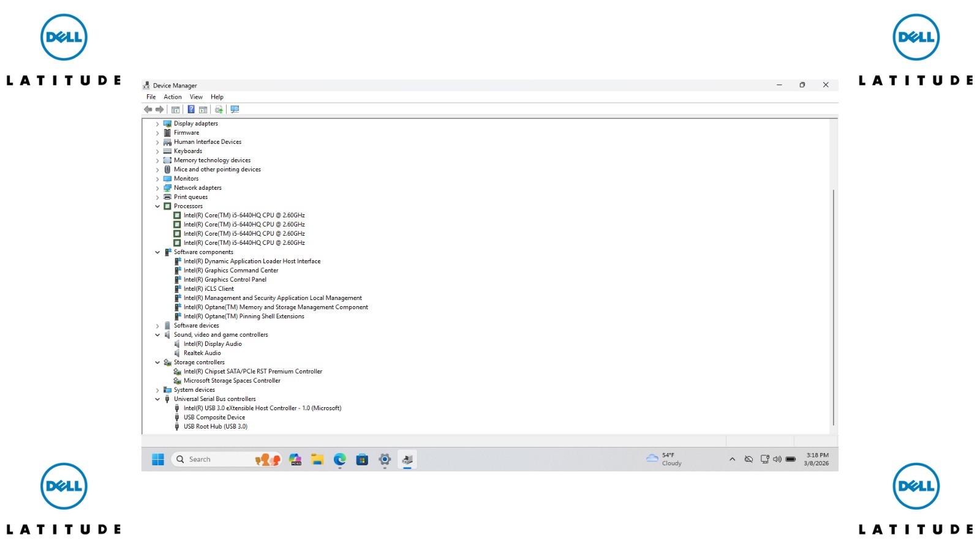This screenshot has width=980, height=551.
Task: Expand the Software devices category
Action: pyautogui.click(x=157, y=326)
